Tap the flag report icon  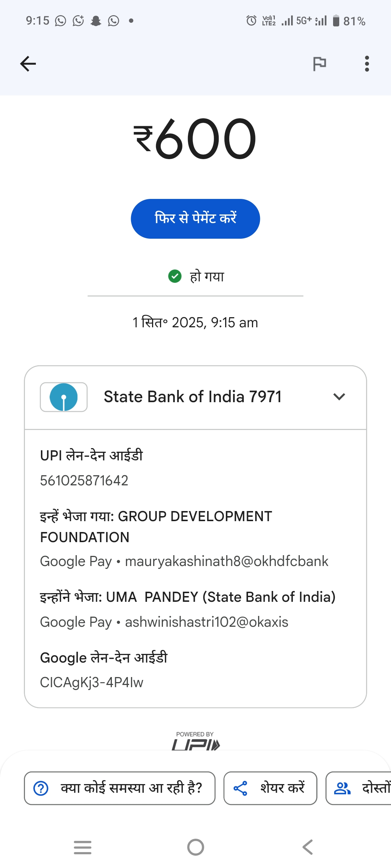[319, 64]
